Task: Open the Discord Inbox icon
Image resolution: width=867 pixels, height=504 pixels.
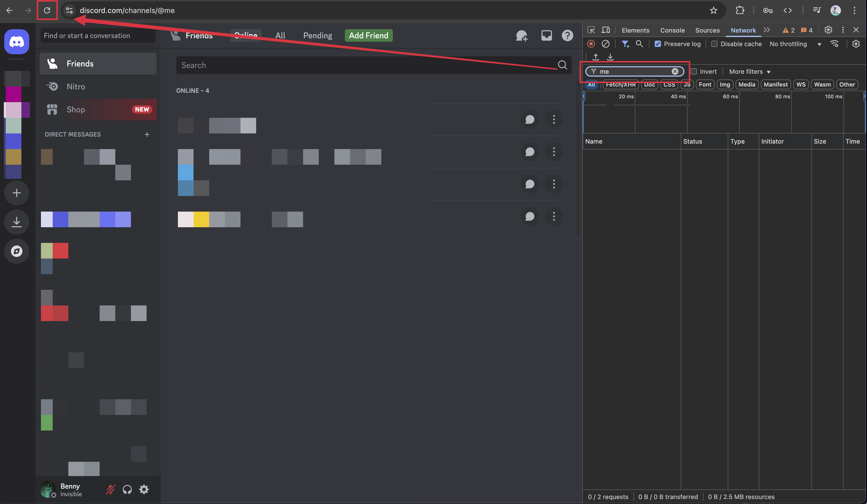Action: click(546, 35)
